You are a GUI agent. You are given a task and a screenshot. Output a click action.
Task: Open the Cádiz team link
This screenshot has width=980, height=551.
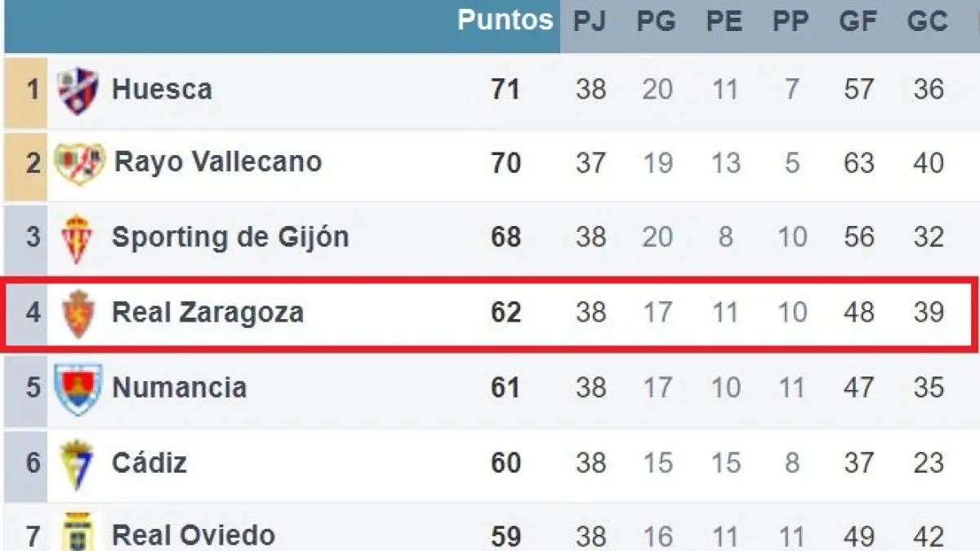tap(149, 464)
